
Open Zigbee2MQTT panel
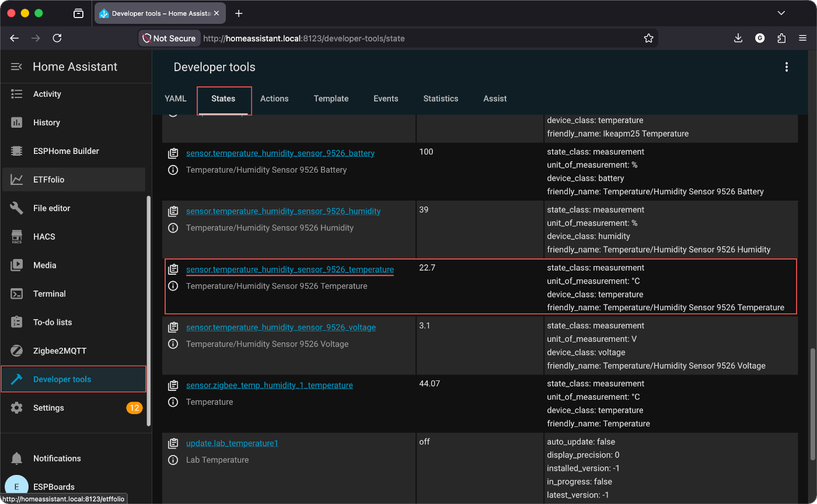pyautogui.click(x=73, y=351)
